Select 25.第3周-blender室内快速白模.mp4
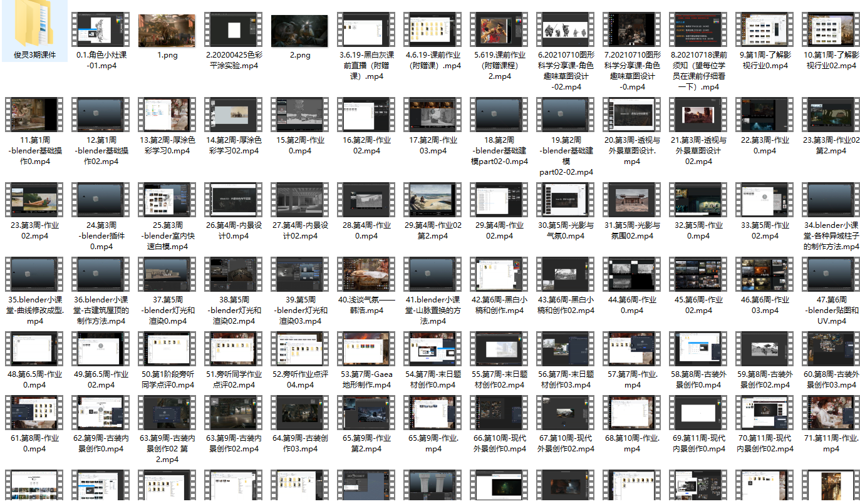 [167, 200]
